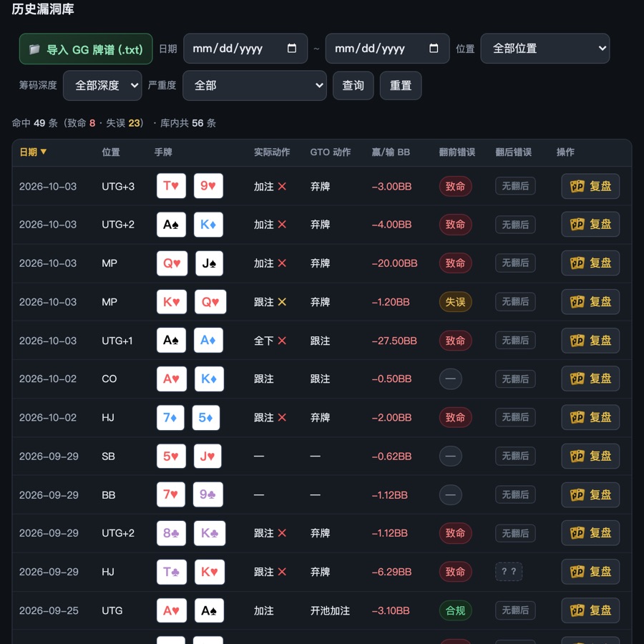The image size is (644, 644).
Task: Click the ?? postflop badge in HJ row
Action: (509, 571)
